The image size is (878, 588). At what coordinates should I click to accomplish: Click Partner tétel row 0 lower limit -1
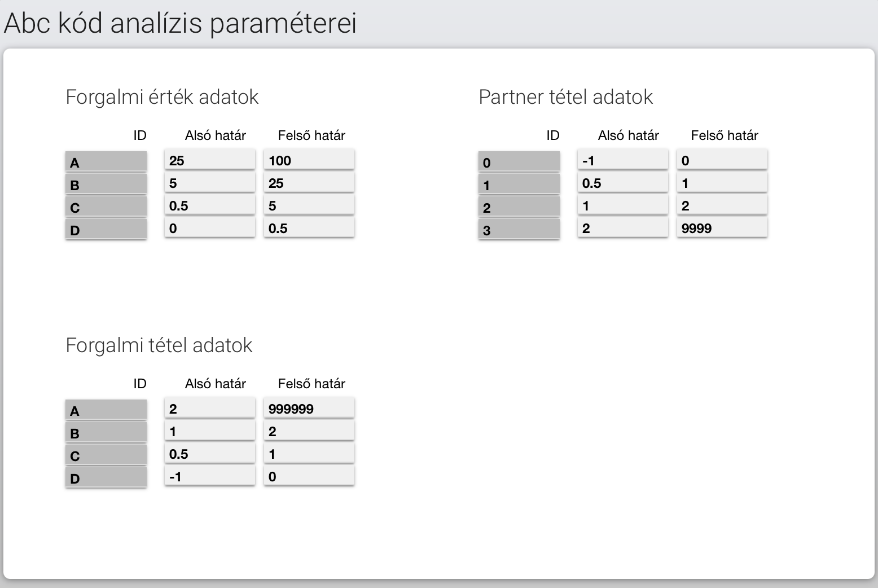pos(623,160)
